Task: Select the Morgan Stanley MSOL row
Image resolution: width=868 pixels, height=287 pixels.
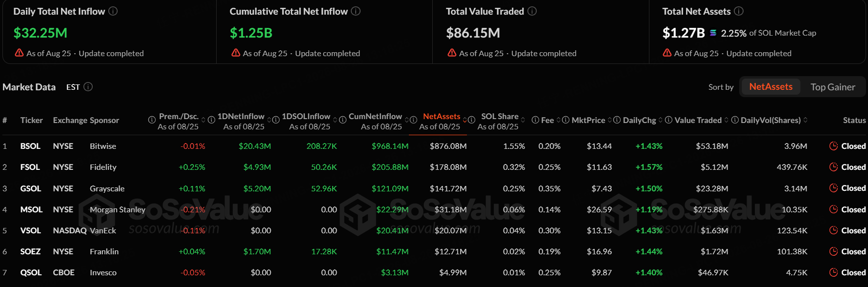Action: 434,209
